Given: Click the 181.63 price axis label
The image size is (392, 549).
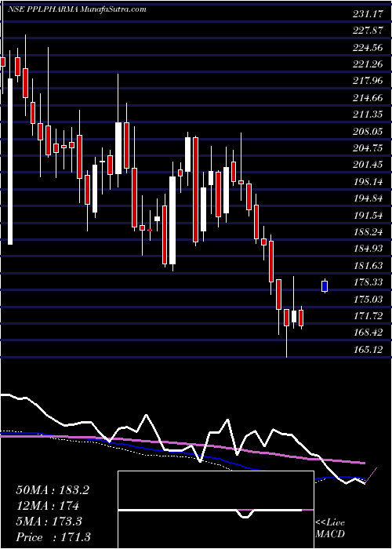Looking at the screenshot, I should point(367,265).
